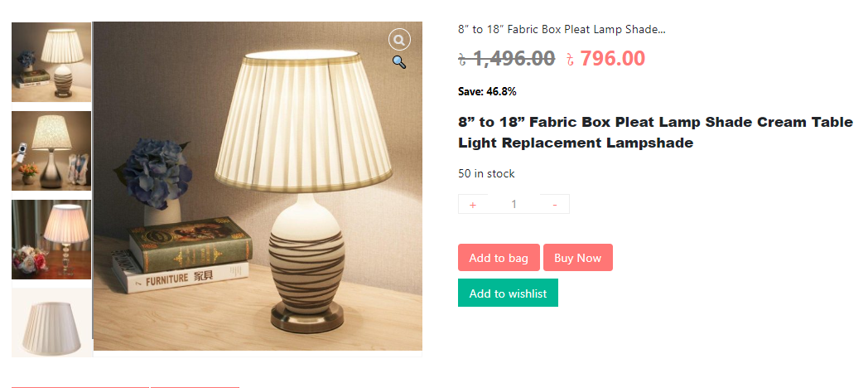Click the circular zoom icon on product image
Image resolution: width=868 pixels, height=388 pixels.
(399, 40)
